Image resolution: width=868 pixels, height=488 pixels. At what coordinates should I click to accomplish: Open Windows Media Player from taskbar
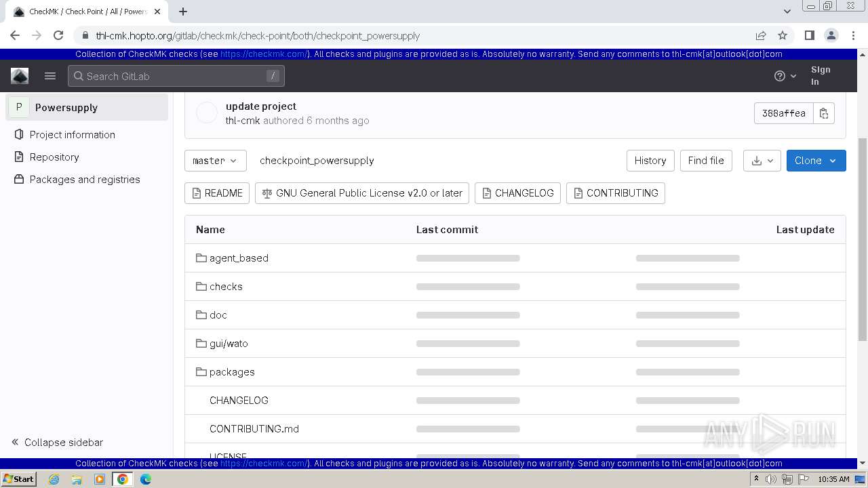click(x=100, y=479)
